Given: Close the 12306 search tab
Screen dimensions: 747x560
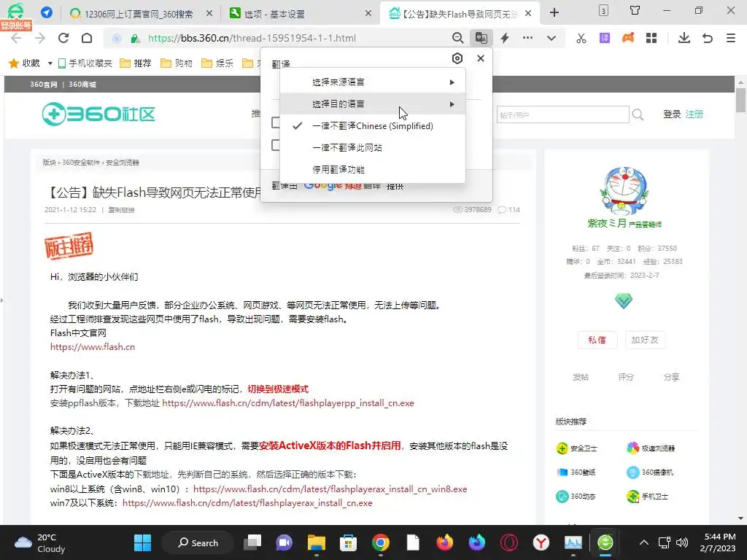Looking at the screenshot, I should coord(209,13).
